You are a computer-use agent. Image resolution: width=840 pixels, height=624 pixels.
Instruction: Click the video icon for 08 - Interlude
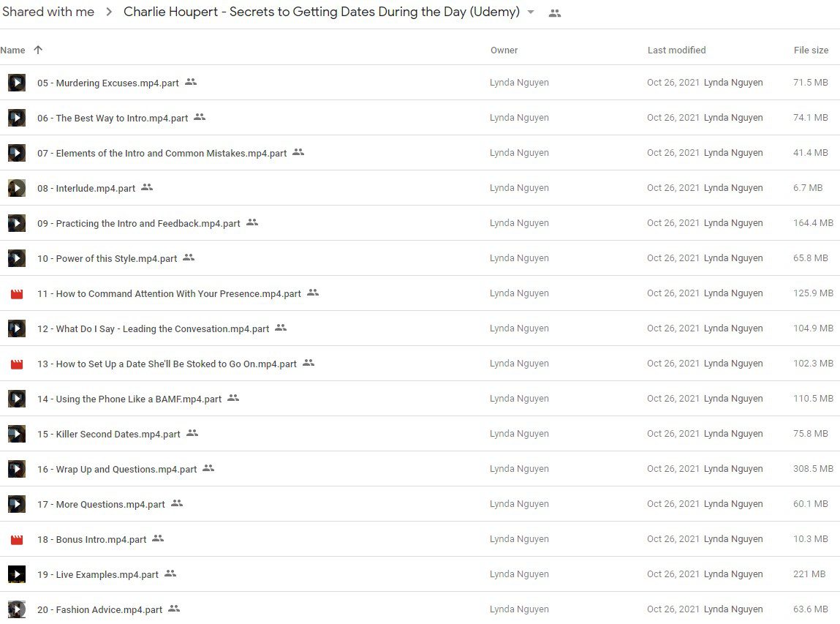[x=17, y=188]
